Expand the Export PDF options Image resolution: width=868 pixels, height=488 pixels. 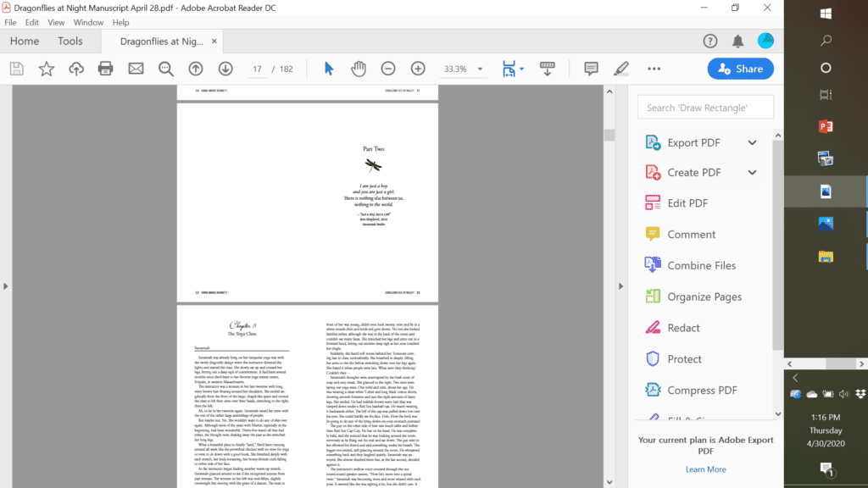click(x=752, y=142)
